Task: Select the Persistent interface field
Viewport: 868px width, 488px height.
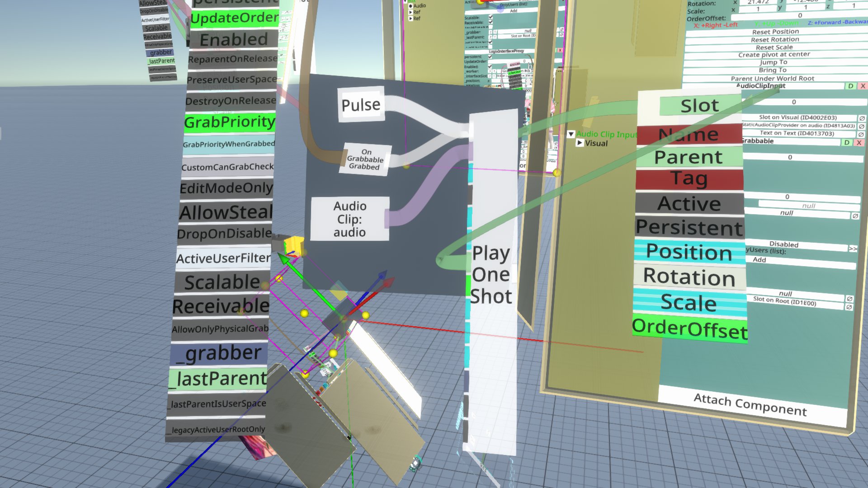Action: pyautogui.click(x=689, y=228)
